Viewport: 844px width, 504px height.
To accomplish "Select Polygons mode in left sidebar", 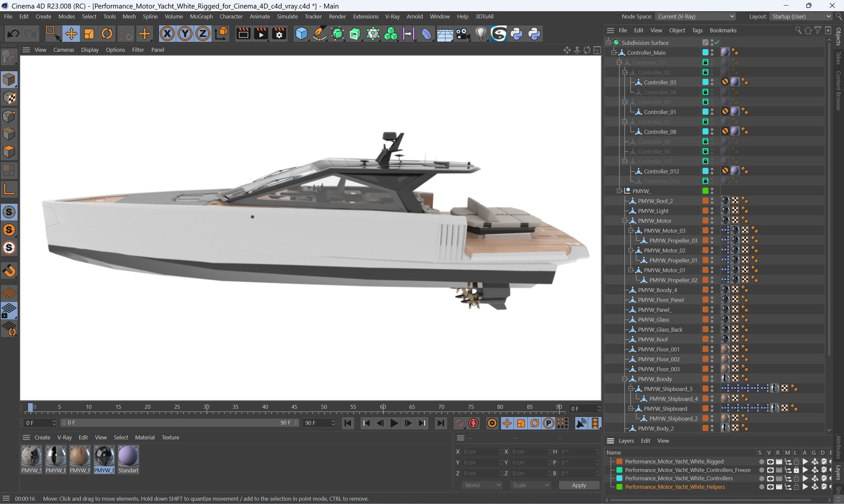I will tap(9, 152).
